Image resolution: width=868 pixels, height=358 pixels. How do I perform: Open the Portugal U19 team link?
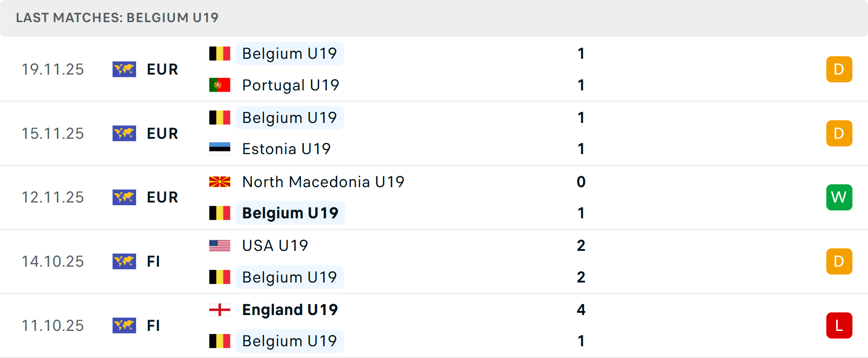tap(291, 85)
